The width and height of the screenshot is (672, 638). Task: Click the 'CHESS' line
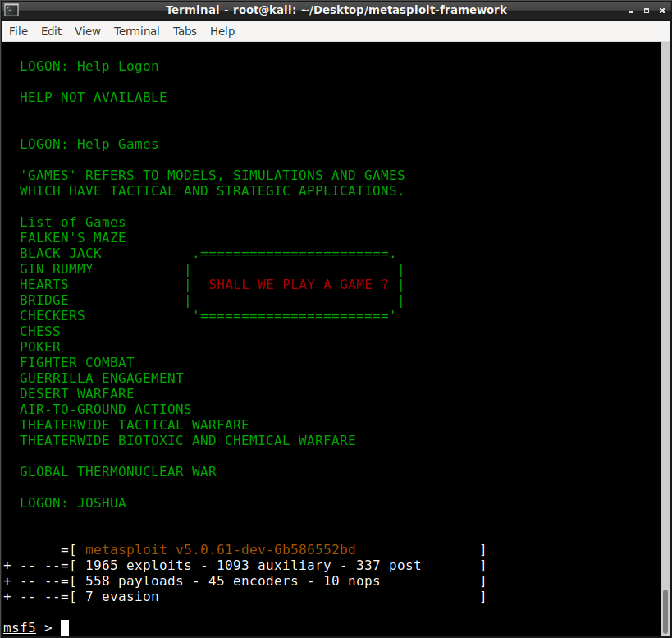40,331
